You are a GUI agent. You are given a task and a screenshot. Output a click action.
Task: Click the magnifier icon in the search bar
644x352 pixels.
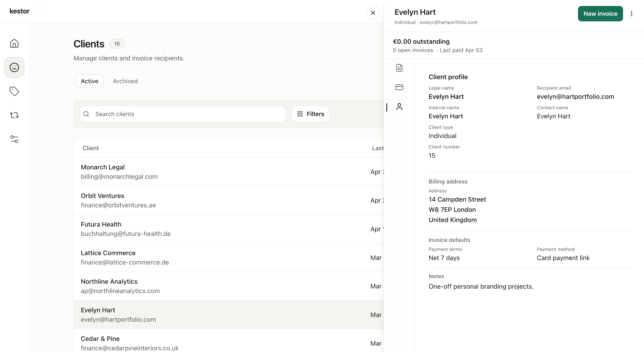[86, 114]
